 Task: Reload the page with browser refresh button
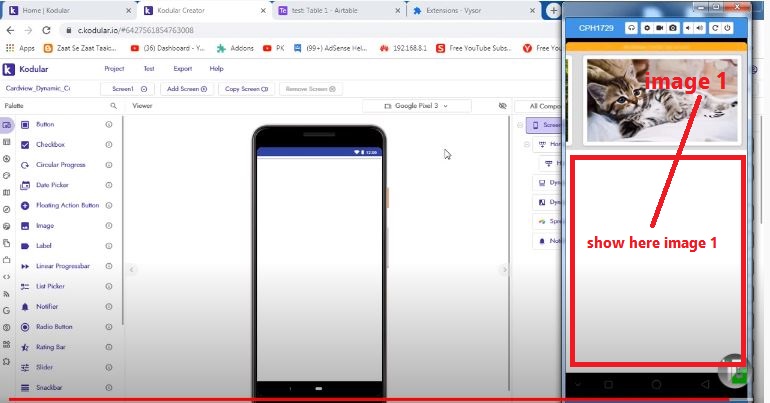(x=46, y=30)
